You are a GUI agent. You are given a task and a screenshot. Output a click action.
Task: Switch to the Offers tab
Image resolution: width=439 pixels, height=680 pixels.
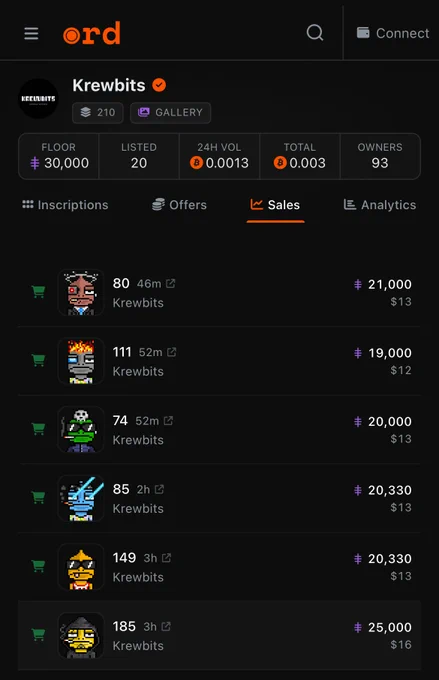tap(179, 205)
